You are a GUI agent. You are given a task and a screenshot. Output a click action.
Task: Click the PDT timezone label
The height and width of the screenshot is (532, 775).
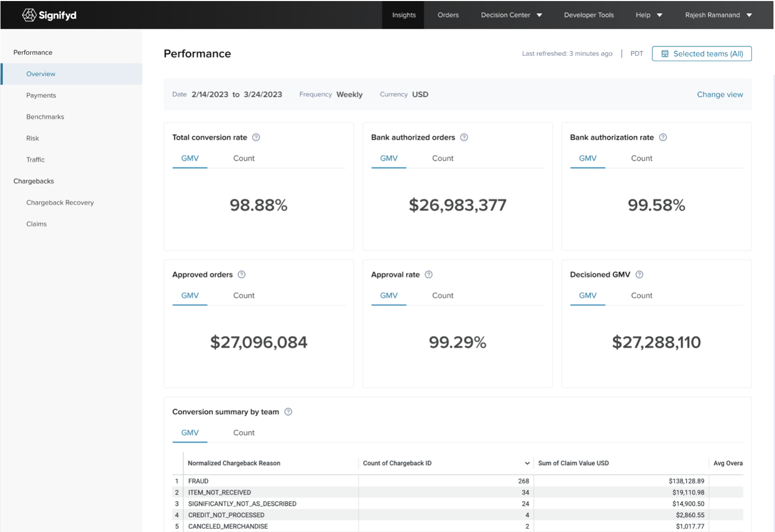(x=637, y=54)
